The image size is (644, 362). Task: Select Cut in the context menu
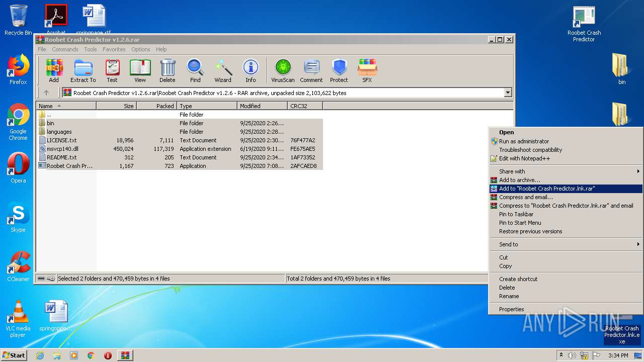(566, 257)
